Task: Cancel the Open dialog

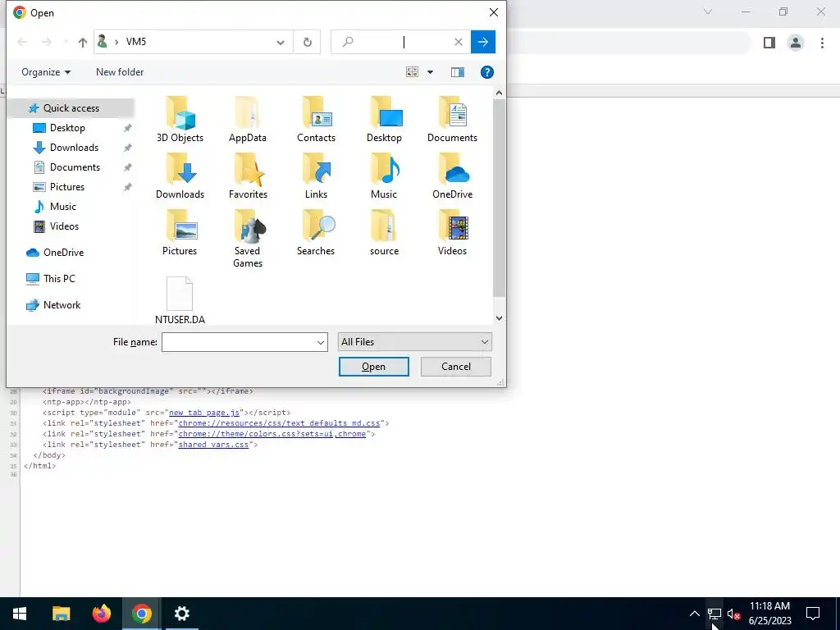Action: tap(456, 367)
